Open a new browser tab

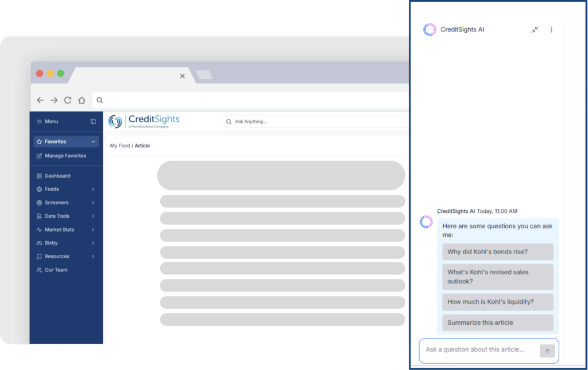click(x=204, y=75)
